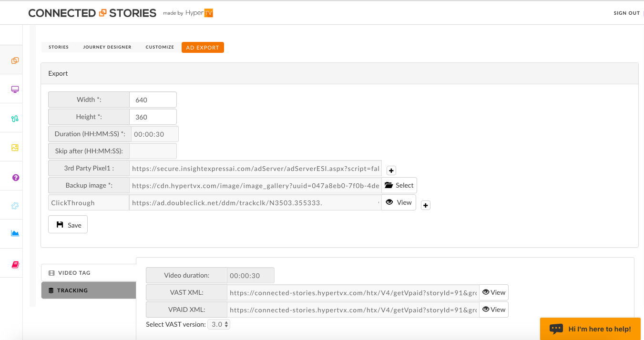Focus the Height input field
The image size is (644, 340).
tap(153, 117)
